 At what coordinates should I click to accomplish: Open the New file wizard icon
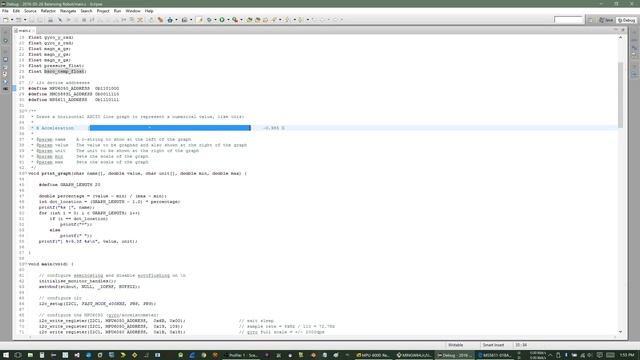(x=6, y=20)
